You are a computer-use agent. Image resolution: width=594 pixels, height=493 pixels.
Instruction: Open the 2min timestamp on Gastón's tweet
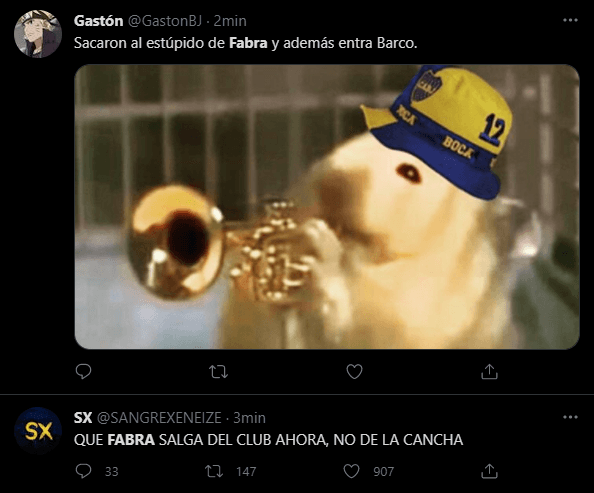coord(230,21)
